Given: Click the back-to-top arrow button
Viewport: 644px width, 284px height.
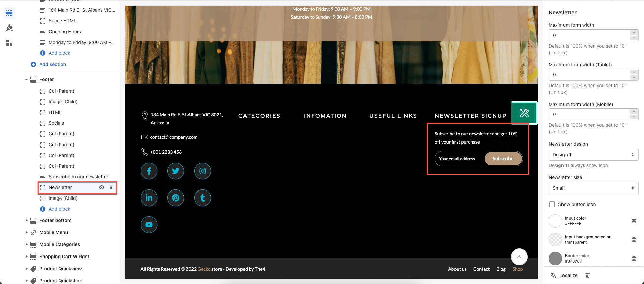Looking at the screenshot, I should 519,257.
